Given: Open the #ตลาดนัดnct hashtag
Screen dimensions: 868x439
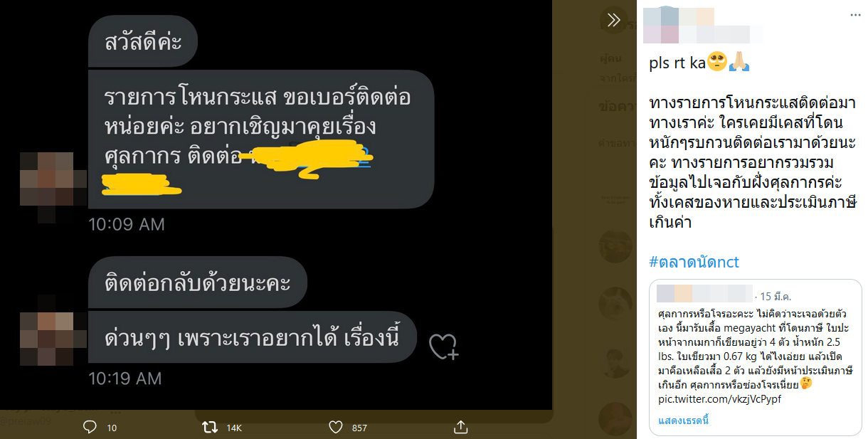Looking at the screenshot, I should click(694, 262).
